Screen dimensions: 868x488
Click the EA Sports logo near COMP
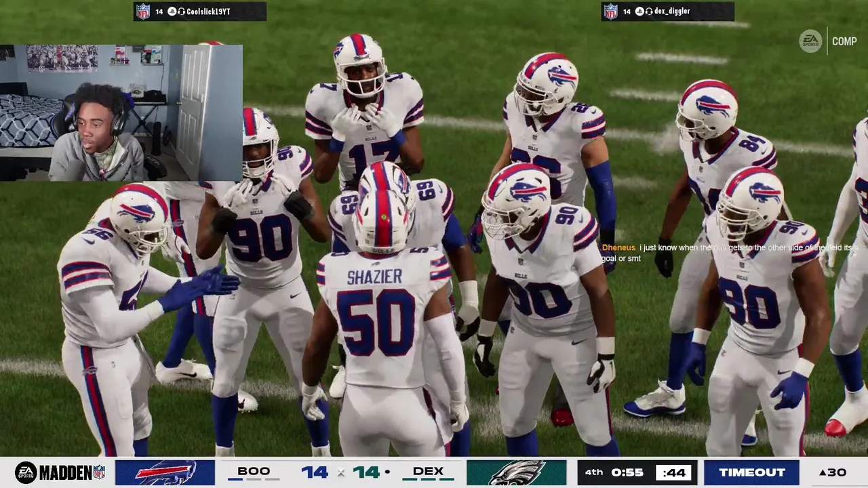[x=810, y=41]
